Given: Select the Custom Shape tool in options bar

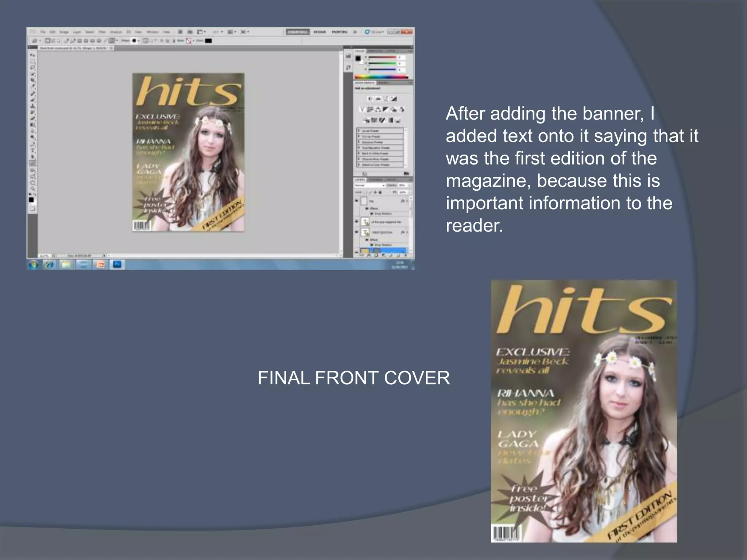Looking at the screenshot, I should tap(112, 41).
